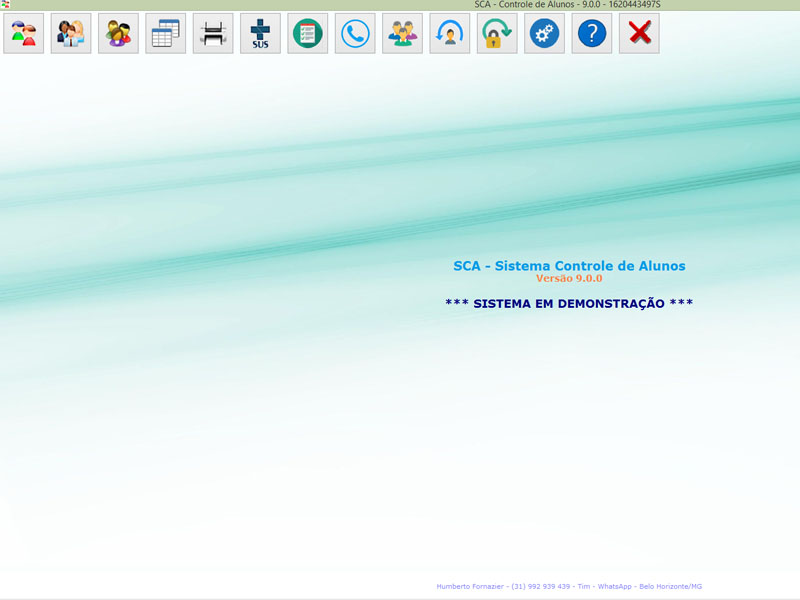Click the printer icon in toolbar
The image size is (800, 600).
coord(213,34)
